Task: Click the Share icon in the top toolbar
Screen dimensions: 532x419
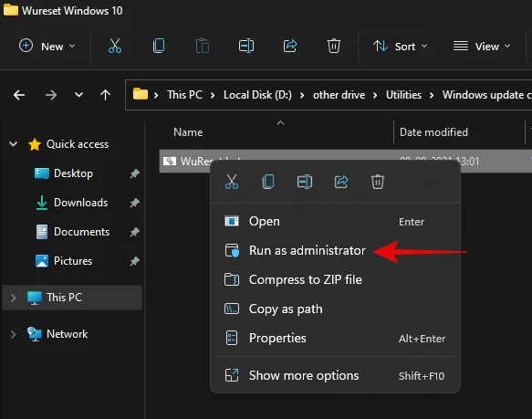Action: tap(290, 46)
